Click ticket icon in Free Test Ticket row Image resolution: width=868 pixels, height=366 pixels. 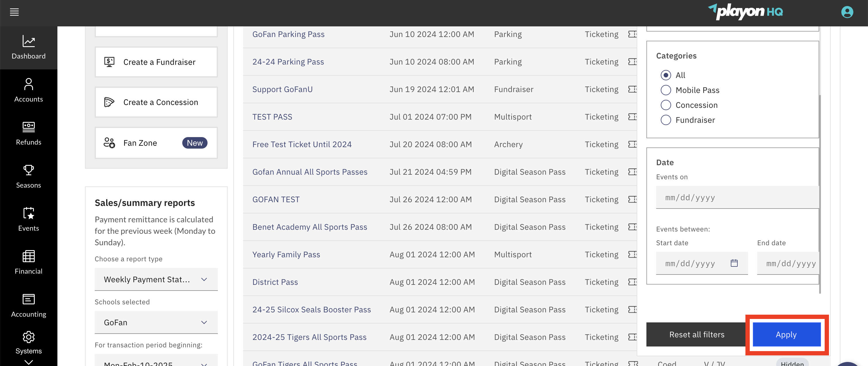click(632, 145)
